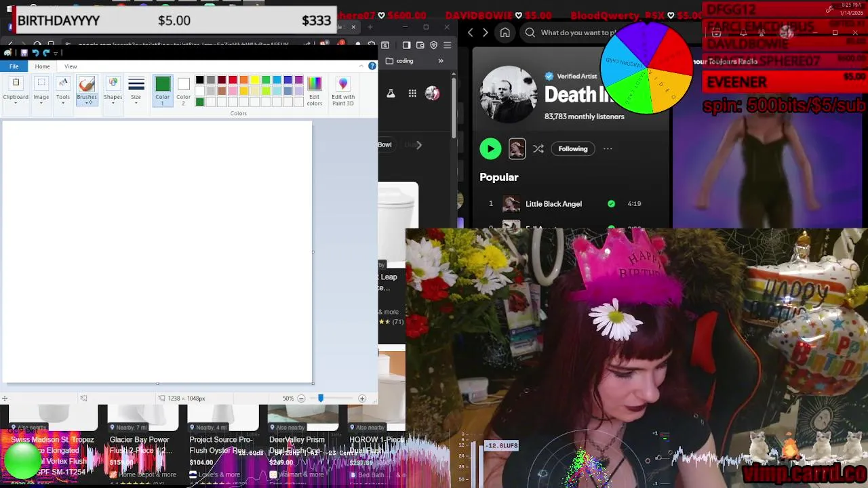Close the current browser tab
868x488 pixels.
353,27
